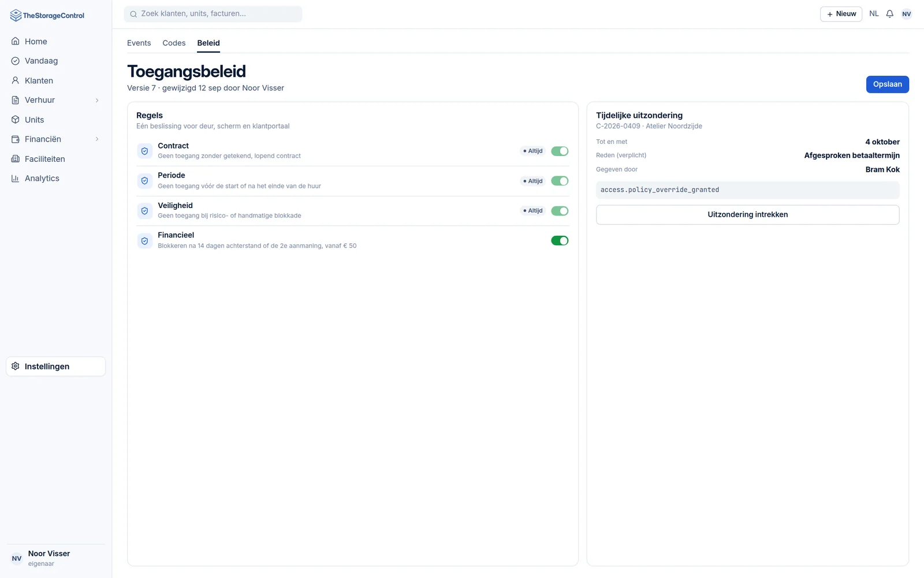Click 'C-2026-0409 · Atelier Noordzijde' subtitle
The width and height of the screenshot is (924, 578).
click(649, 126)
